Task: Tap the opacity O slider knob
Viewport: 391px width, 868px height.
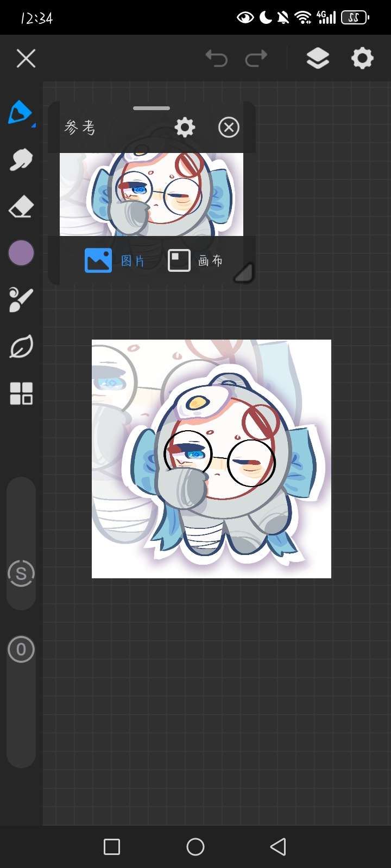Action: point(21,649)
